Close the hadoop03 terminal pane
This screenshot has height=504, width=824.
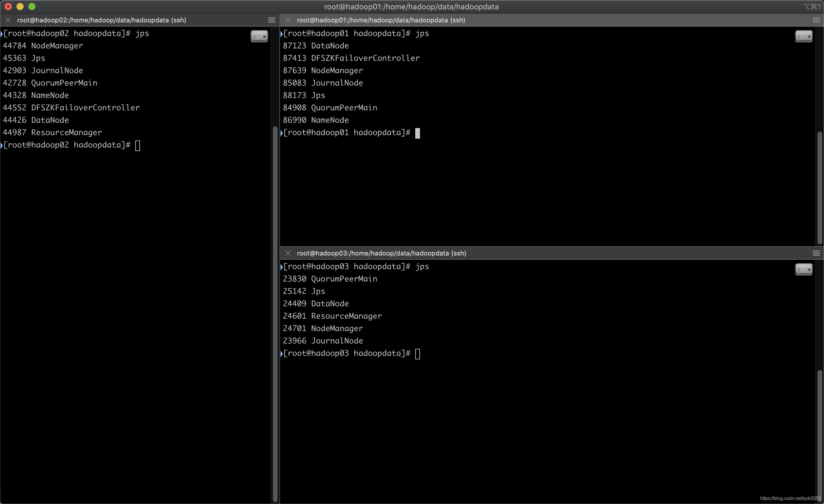(x=288, y=253)
